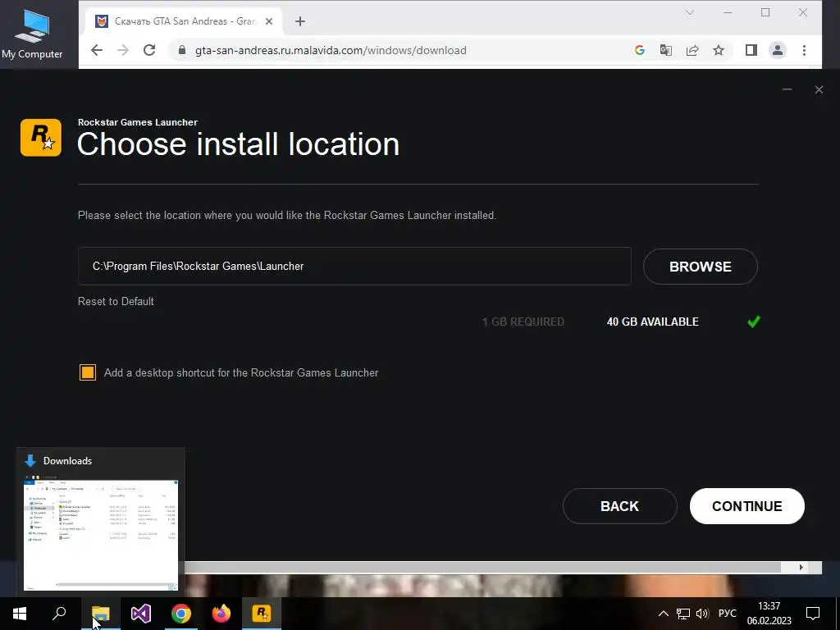The width and height of the screenshot is (840, 630).
Task: Open Visual Studio from the taskbar
Action: tap(141, 614)
